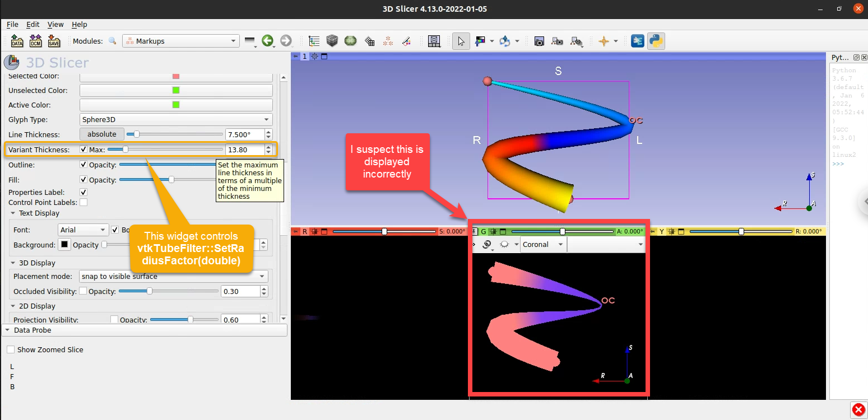Open Models module green mesh icon
Screen dimensions: 868x420
pos(351,41)
